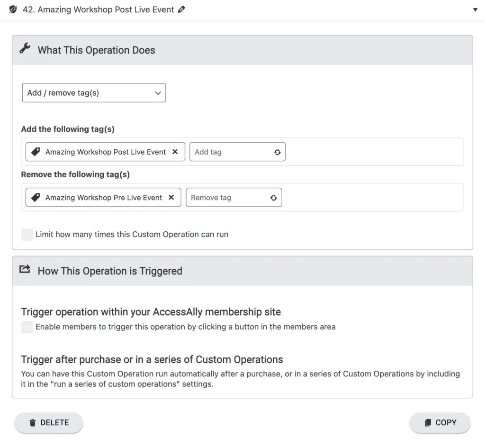The height and width of the screenshot is (448, 485).
Task: Refresh the tag list in the Remove tag field
Action: (x=274, y=198)
